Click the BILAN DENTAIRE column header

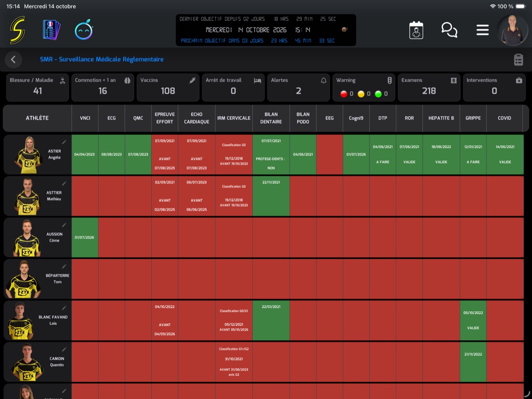(271, 118)
